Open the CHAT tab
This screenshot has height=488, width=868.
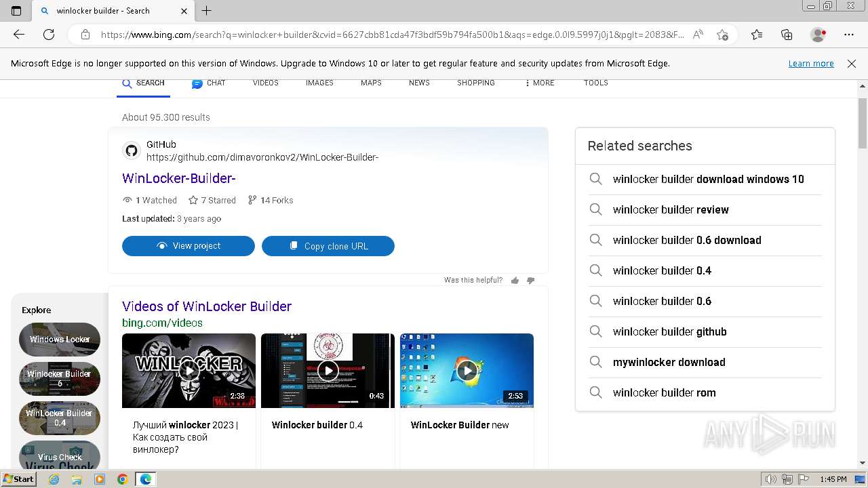[208, 83]
